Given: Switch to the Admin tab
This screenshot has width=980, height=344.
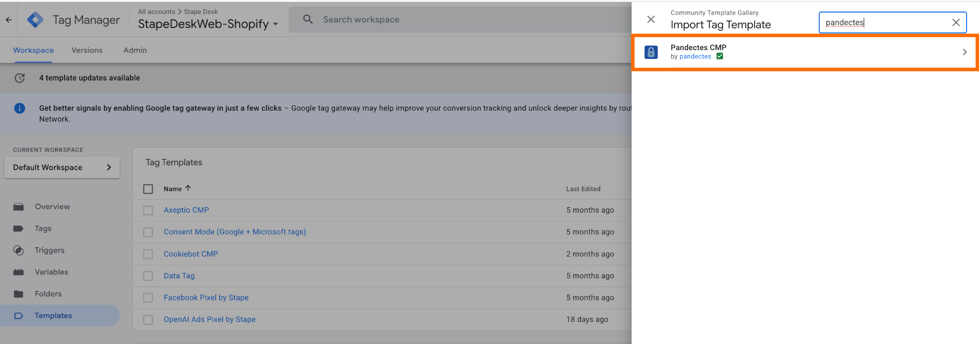Looking at the screenshot, I should click(x=135, y=50).
